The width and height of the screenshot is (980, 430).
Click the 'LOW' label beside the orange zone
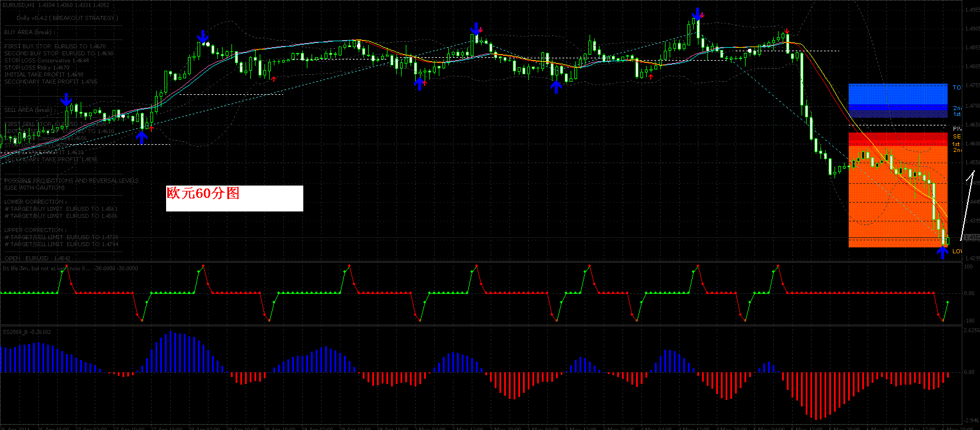(957, 252)
